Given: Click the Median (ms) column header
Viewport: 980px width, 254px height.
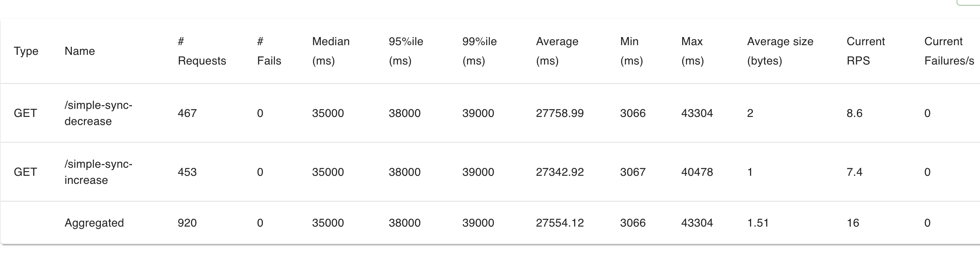Looking at the screenshot, I should 331,51.
